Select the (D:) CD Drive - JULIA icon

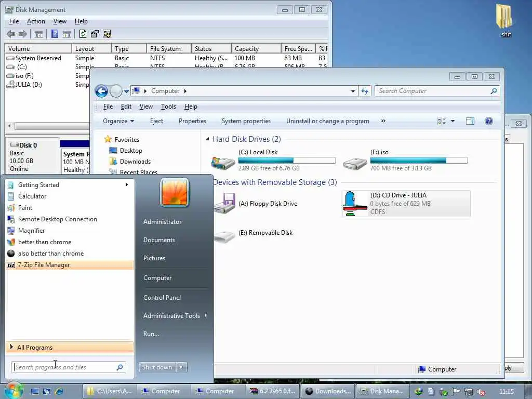point(355,204)
